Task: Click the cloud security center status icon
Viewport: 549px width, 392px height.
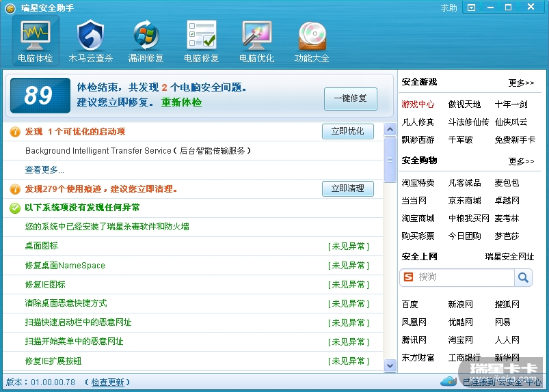Action: pos(448,381)
